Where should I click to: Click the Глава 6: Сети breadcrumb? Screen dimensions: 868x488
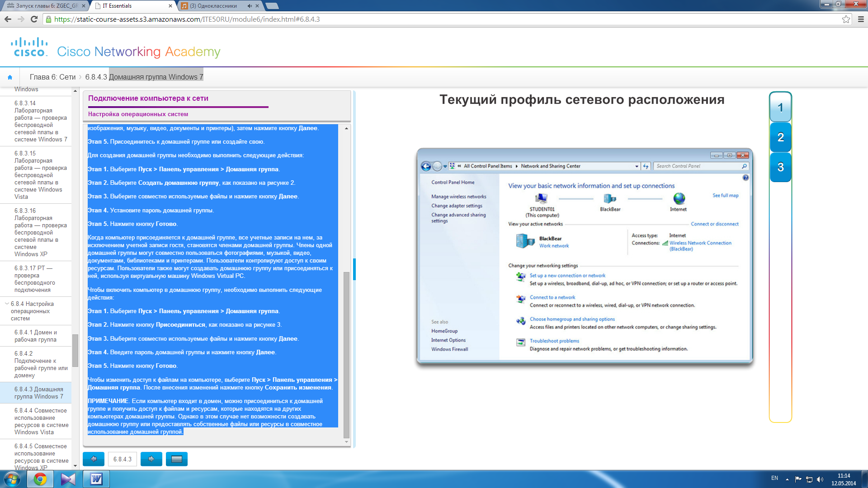[52, 77]
